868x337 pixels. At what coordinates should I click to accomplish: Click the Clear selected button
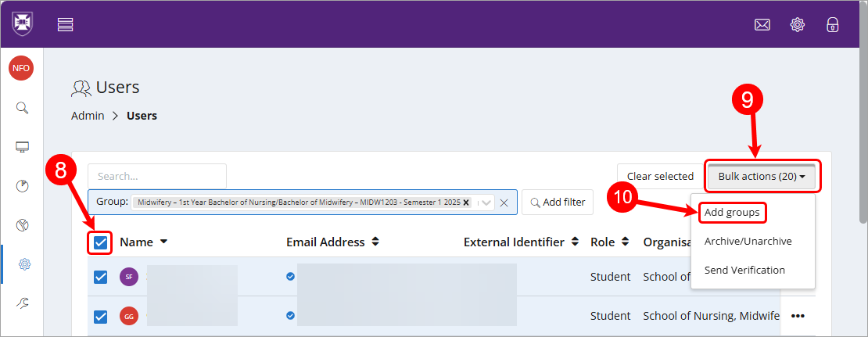(x=659, y=177)
